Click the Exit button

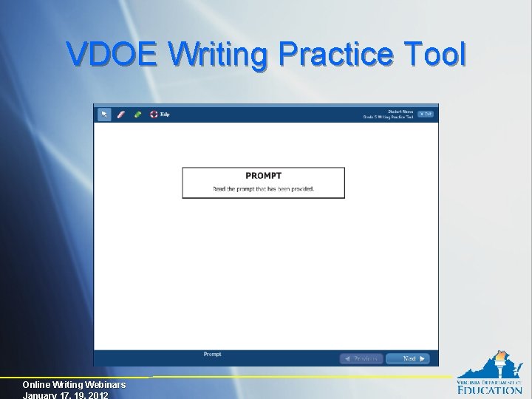(426, 114)
